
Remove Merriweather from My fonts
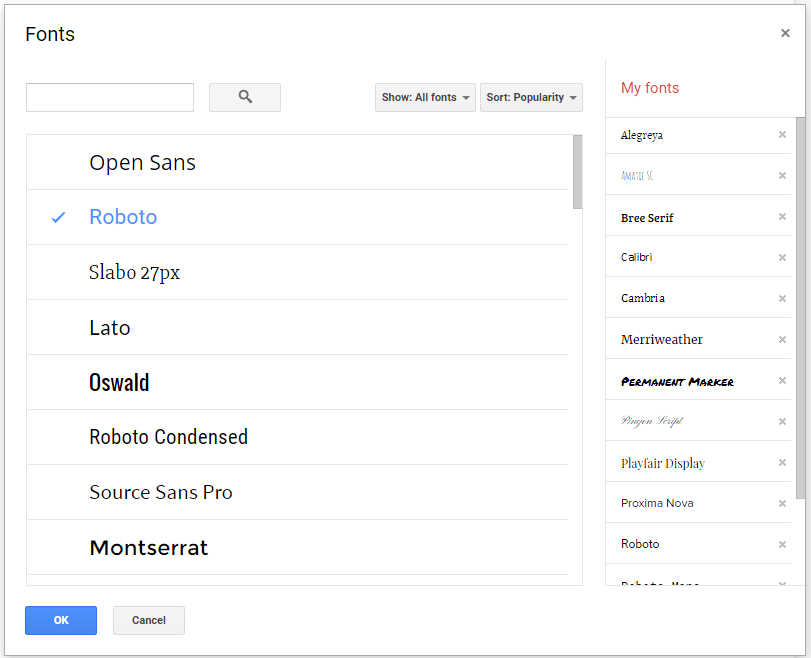[782, 338]
